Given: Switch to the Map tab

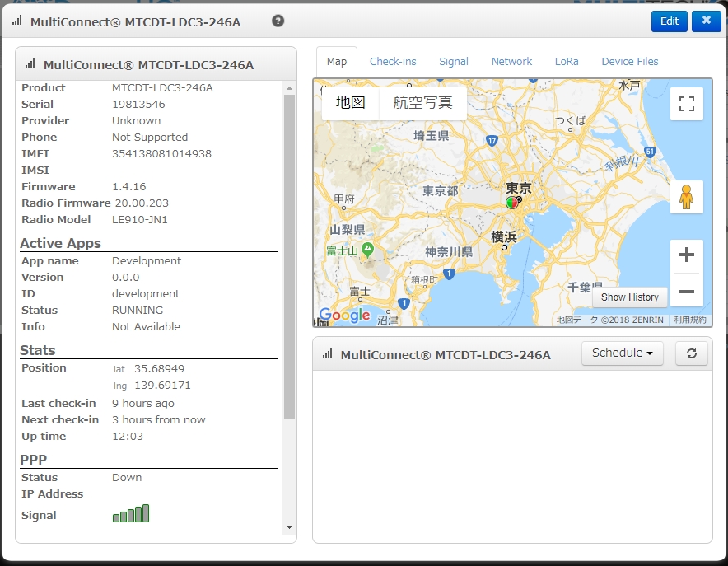Looking at the screenshot, I should click(337, 62).
